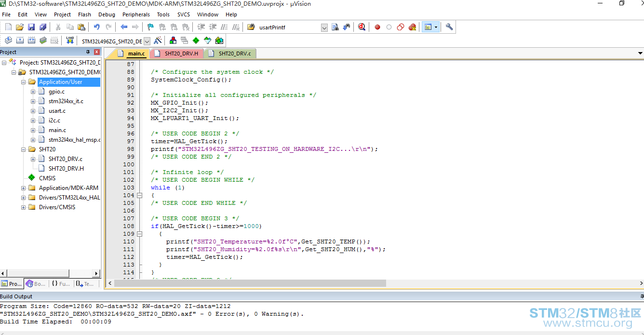Select SHT20_DRV.H in project tree
The height and width of the screenshot is (335, 644).
pyautogui.click(x=66, y=169)
